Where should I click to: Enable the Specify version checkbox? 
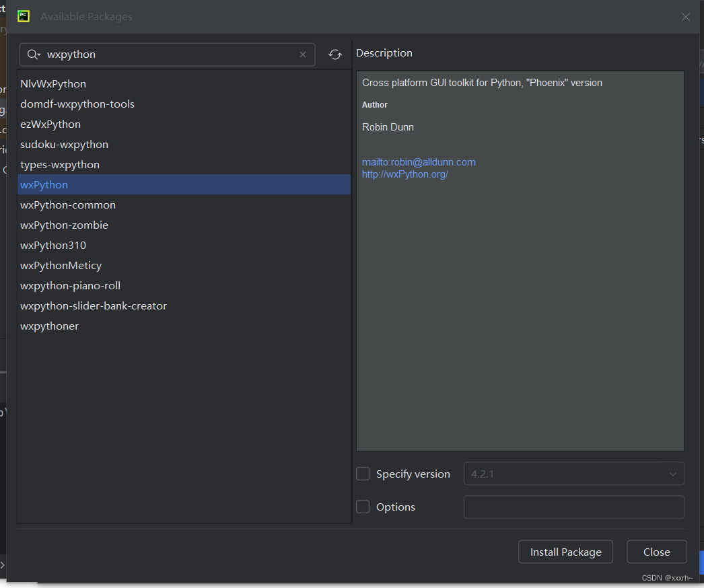point(362,474)
